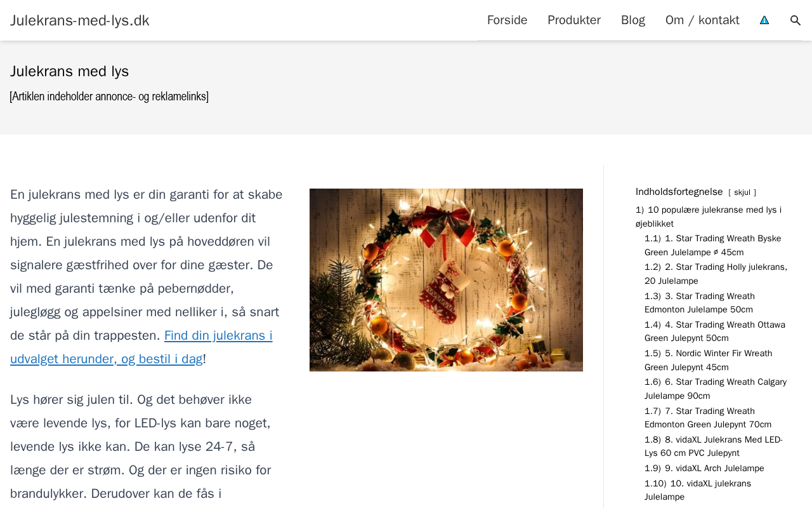This screenshot has height=508, width=812.
Task: Jump to Star Trading Holly julekrans entry
Action: pos(716,274)
